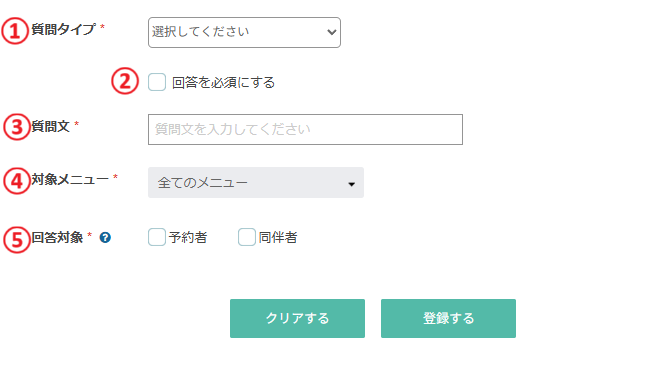670x369 pixels.
Task: Check the 予約者 checkbox
Action: coord(157,237)
